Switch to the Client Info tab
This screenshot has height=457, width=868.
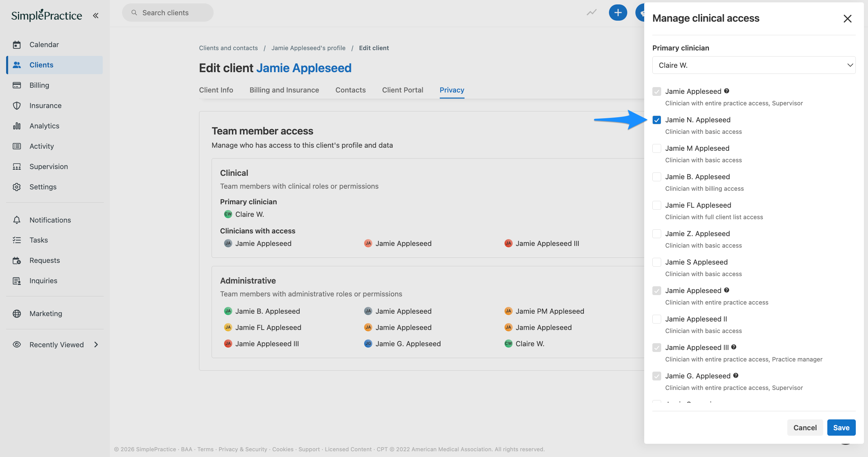point(216,90)
